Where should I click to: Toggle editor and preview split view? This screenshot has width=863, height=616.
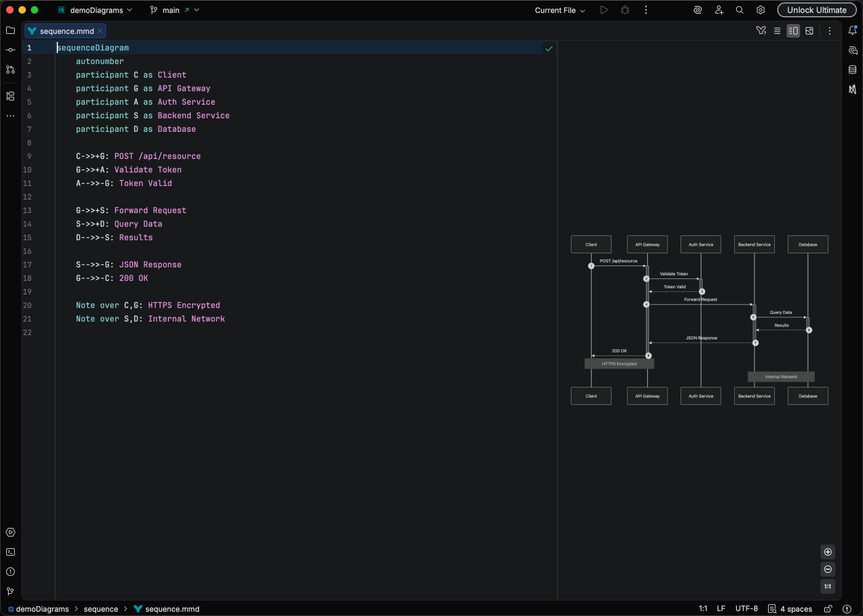pyautogui.click(x=793, y=31)
